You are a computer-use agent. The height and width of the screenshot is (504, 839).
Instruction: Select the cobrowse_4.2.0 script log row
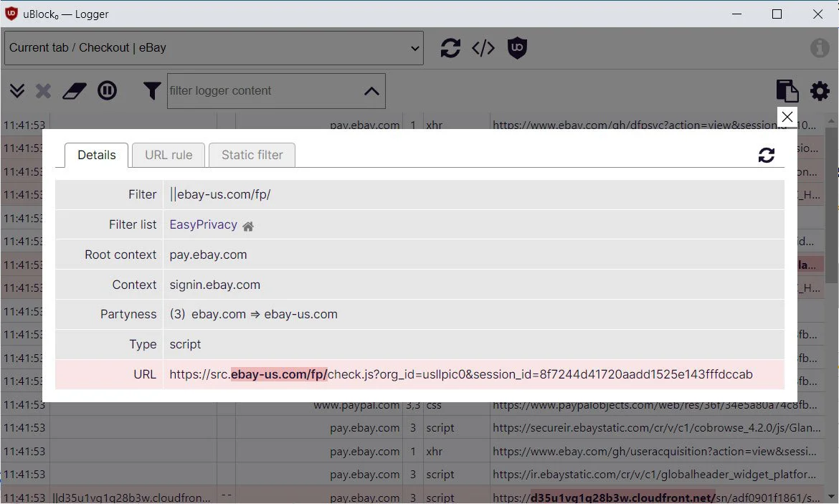[x=412, y=428]
